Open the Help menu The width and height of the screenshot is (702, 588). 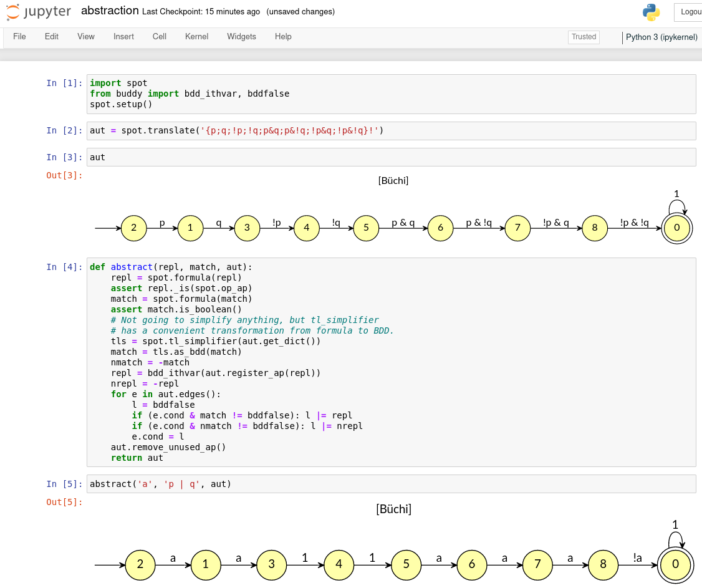pyautogui.click(x=283, y=37)
